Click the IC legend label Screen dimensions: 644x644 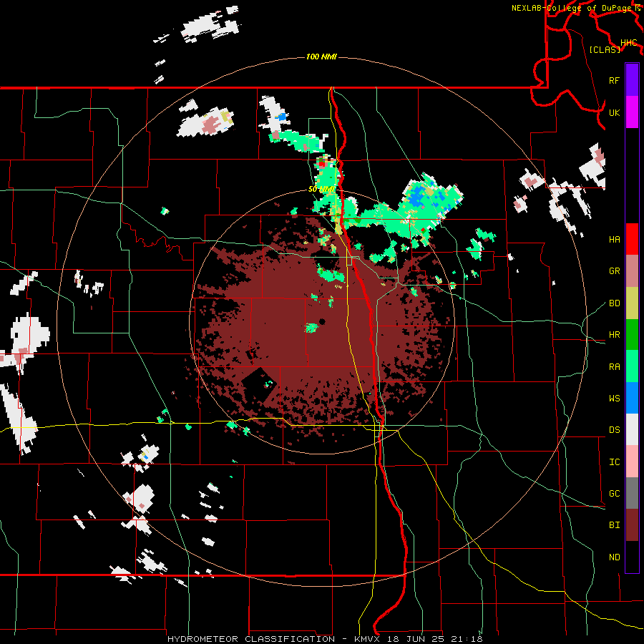click(x=614, y=462)
